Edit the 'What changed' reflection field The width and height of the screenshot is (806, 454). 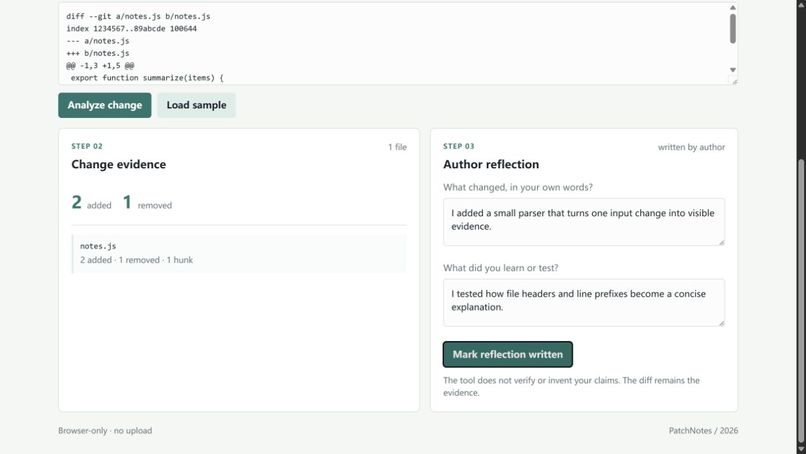tap(584, 222)
